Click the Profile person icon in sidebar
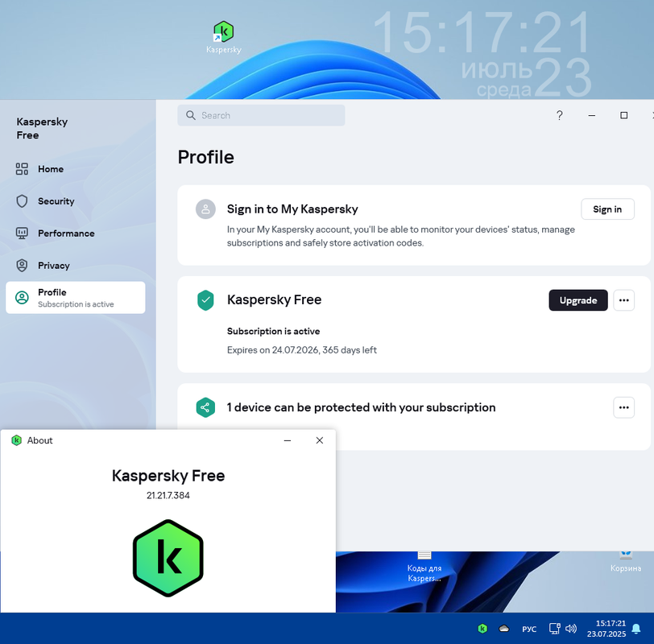Image resolution: width=654 pixels, height=644 pixels. point(22,298)
